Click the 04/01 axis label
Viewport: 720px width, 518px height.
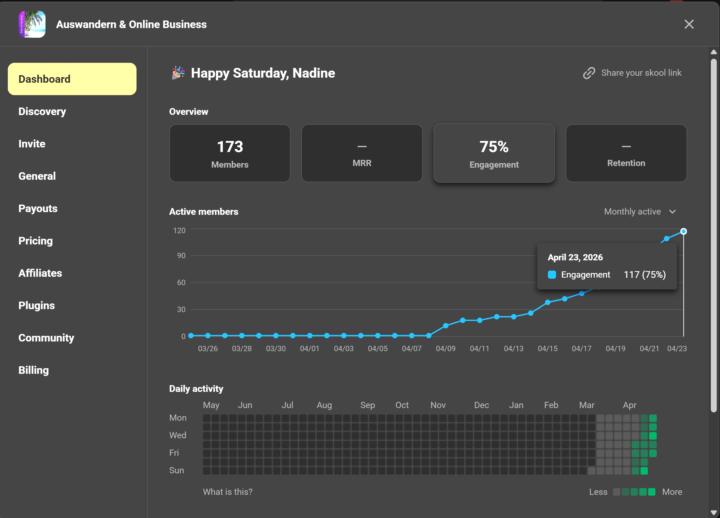309,349
